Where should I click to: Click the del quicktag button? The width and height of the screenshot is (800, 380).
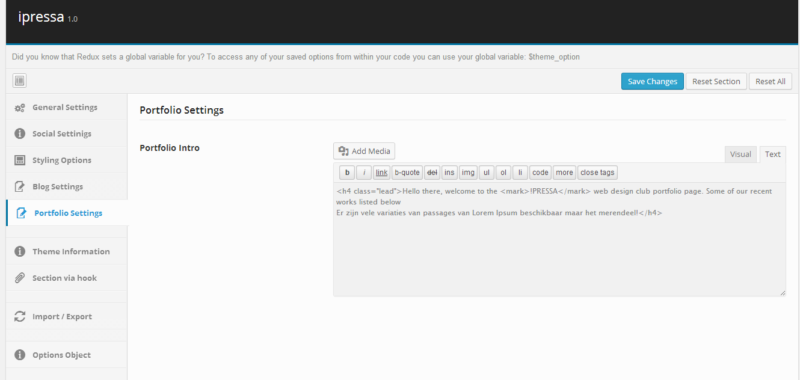click(432, 173)
